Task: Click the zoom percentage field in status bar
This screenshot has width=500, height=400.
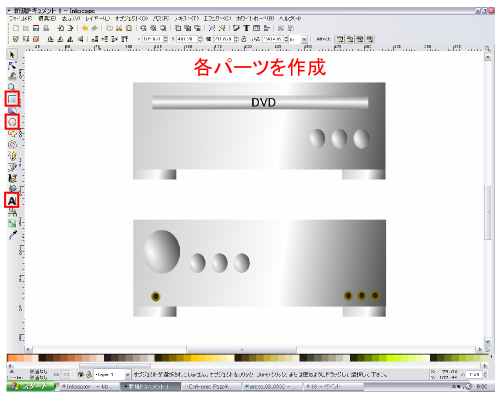Action: [474, 374]
